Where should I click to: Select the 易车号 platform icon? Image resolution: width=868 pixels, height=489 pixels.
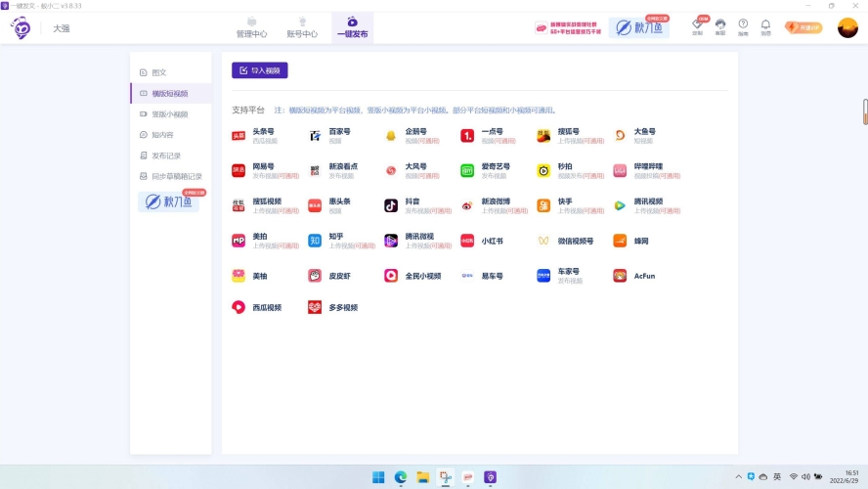point(467,275)
